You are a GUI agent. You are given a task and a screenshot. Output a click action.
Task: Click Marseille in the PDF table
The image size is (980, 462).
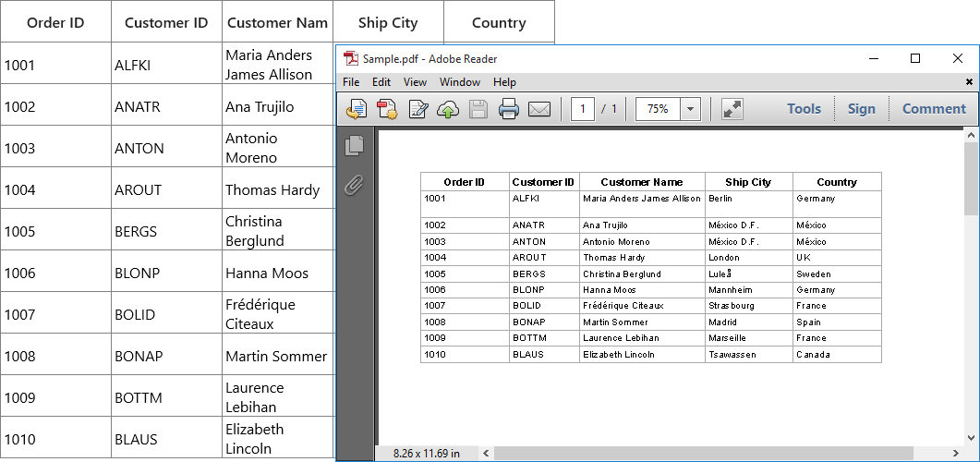tap(728, 338)
